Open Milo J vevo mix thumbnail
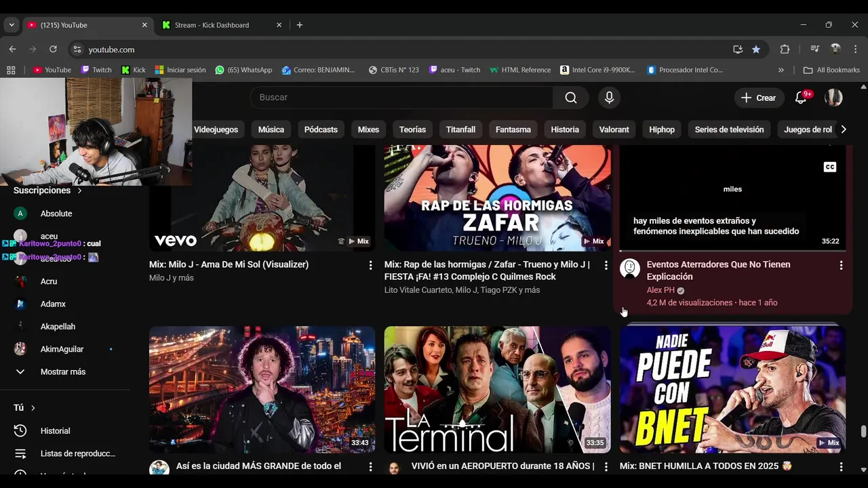The height and width of the screenshot is (488, 868). [x=262, y=198]
